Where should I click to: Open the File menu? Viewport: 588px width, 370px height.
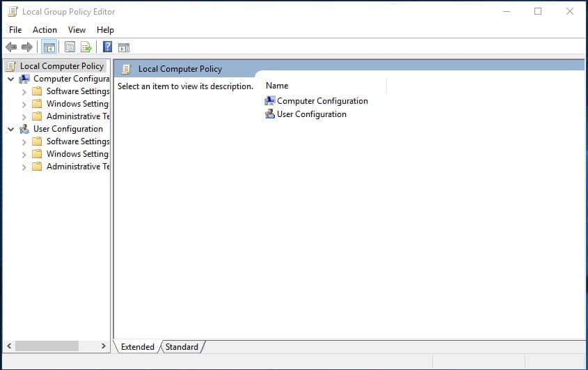15,30
